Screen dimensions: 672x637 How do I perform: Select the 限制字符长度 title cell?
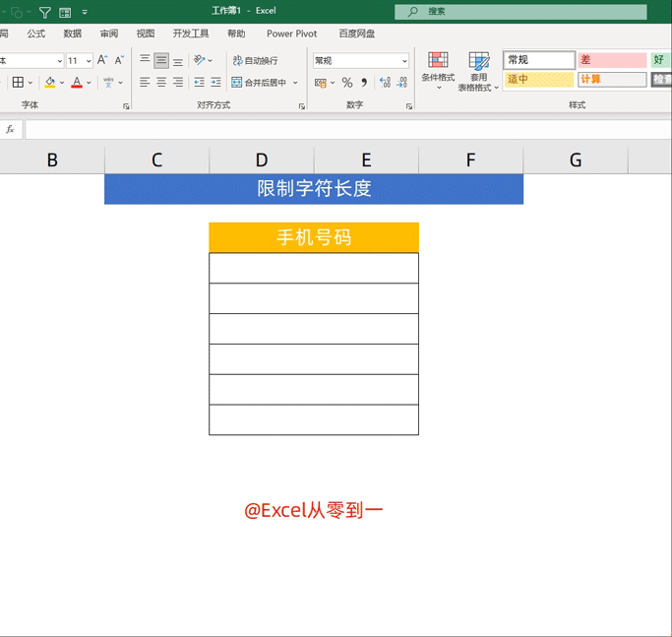[314, 189]
